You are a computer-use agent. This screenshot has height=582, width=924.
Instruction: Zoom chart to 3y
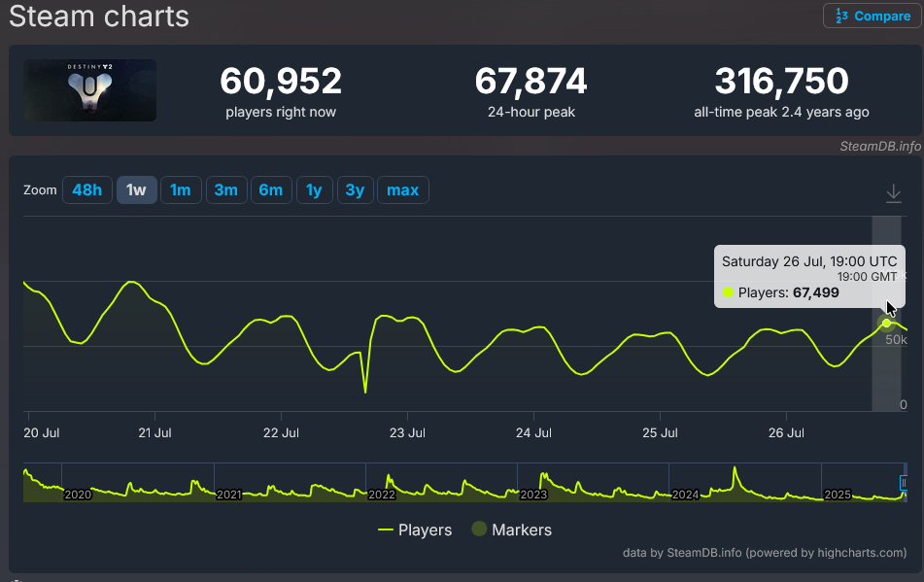click(x=355, y=189)
